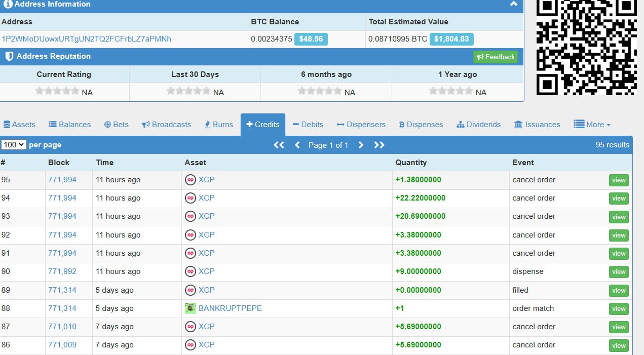Click the XCP icon in row 93

(x=191, y=216)
